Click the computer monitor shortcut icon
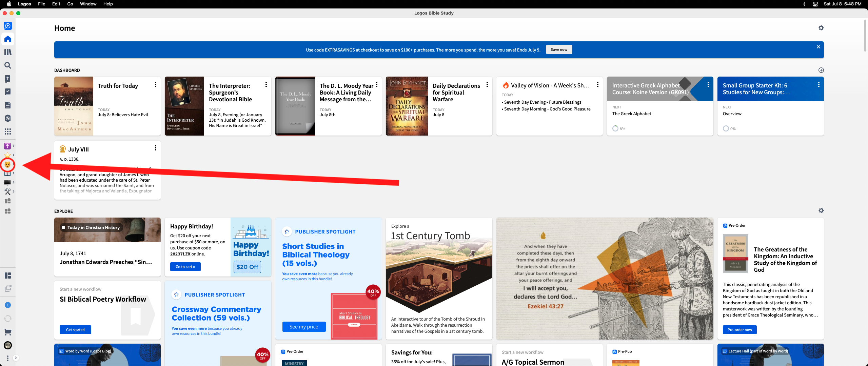868x366 pixels. click(7, 183)
